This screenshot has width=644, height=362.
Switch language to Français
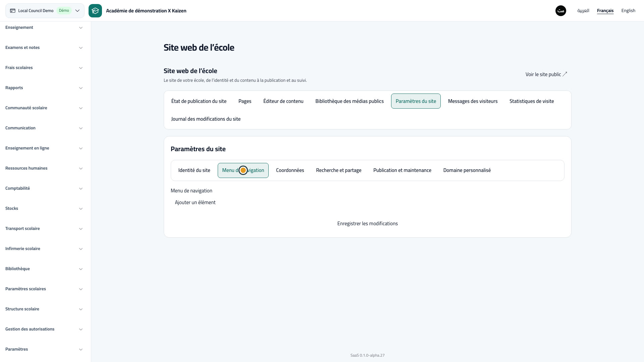pyautogui.click(x=605, y=11)
